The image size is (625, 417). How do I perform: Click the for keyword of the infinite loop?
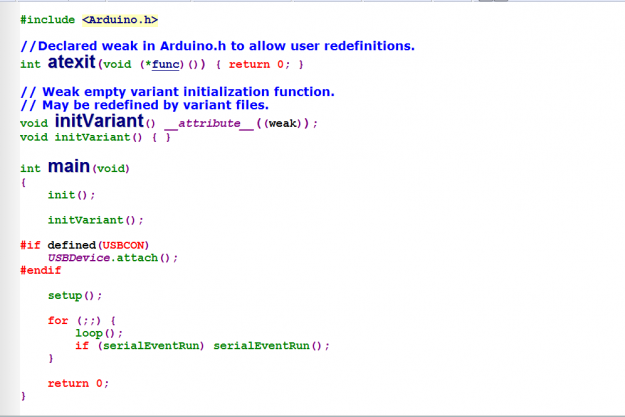[58, 321]
